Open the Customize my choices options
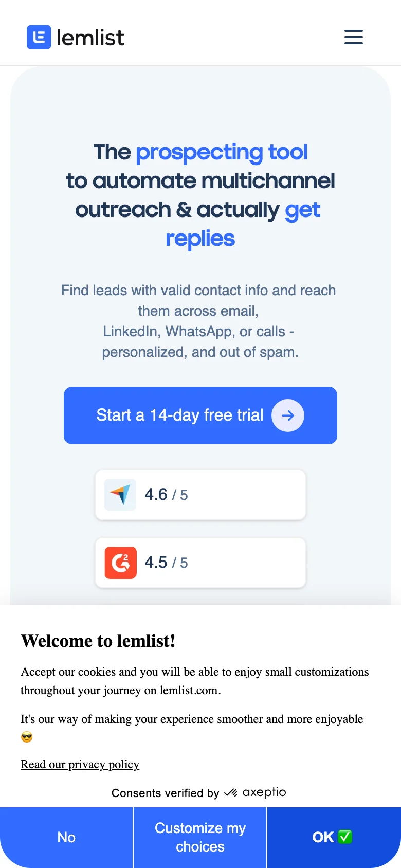The height and width of the screenshot is (868, 401). pos(199,837)
